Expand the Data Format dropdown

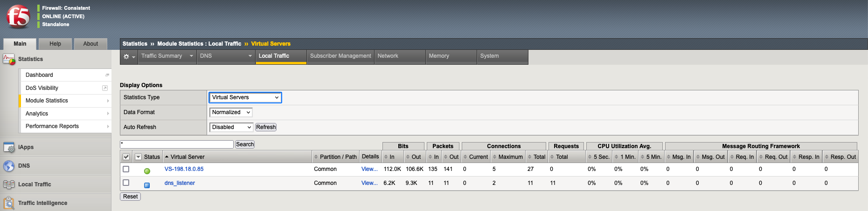click(x=231, y=112)
